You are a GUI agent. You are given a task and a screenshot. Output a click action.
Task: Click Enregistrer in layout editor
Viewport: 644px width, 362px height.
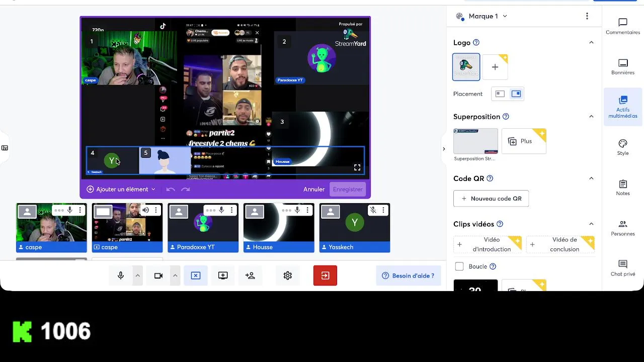click(348, 190)
